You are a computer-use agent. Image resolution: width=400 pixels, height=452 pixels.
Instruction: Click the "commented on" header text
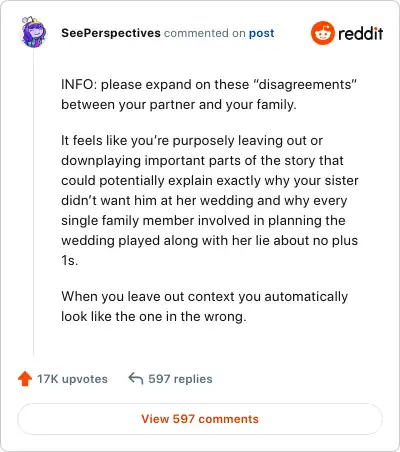pos(205,33)
